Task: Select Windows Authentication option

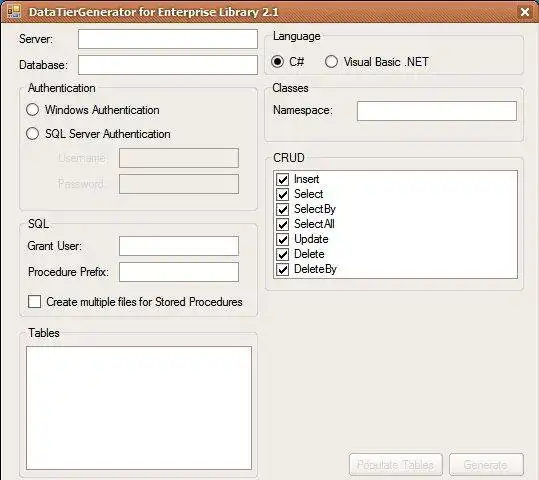Action: pos(33,110)
